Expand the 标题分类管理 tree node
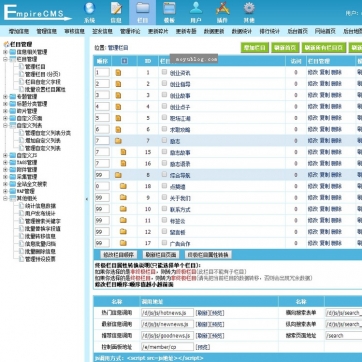The width and height of the screenshot is (362, 362). coord(5,104)
